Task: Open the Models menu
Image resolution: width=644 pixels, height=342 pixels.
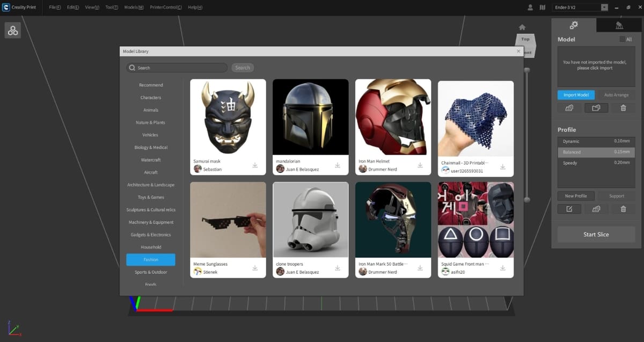Action: (x=134, y=8)
